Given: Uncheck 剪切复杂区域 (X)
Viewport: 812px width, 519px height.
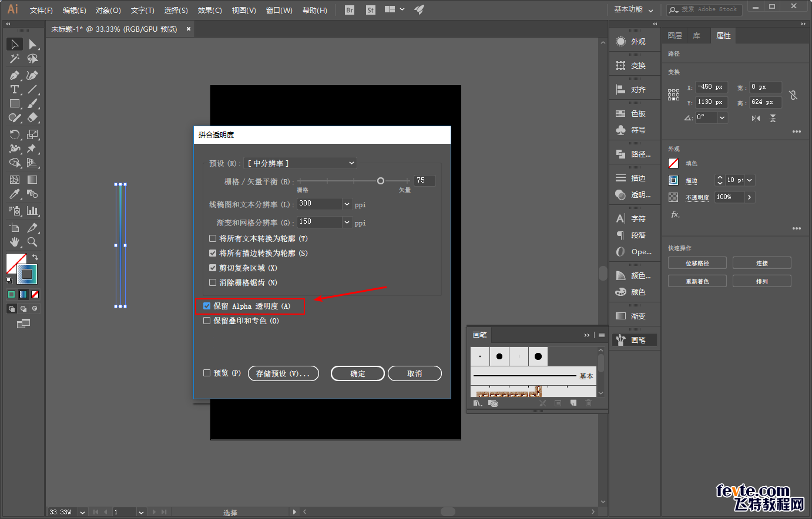Looking at the screenshot, I should click(x=213, y=268).
